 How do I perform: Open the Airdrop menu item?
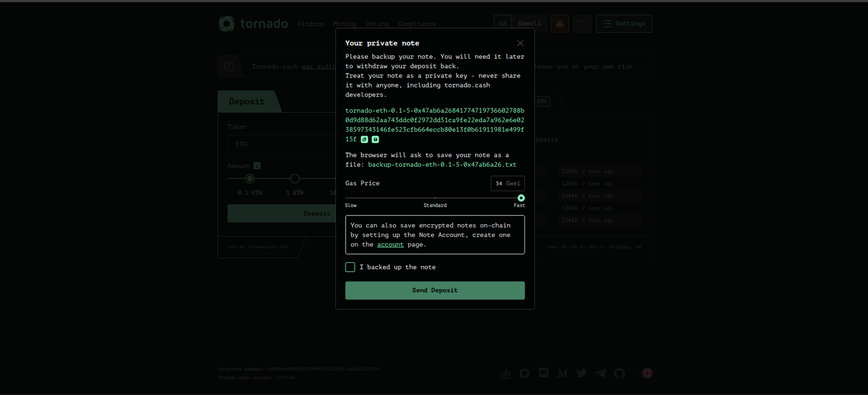[310, 24]
